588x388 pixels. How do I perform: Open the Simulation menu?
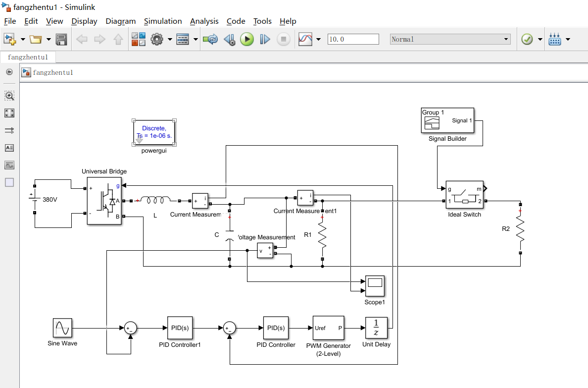click(x=163, y=21)
